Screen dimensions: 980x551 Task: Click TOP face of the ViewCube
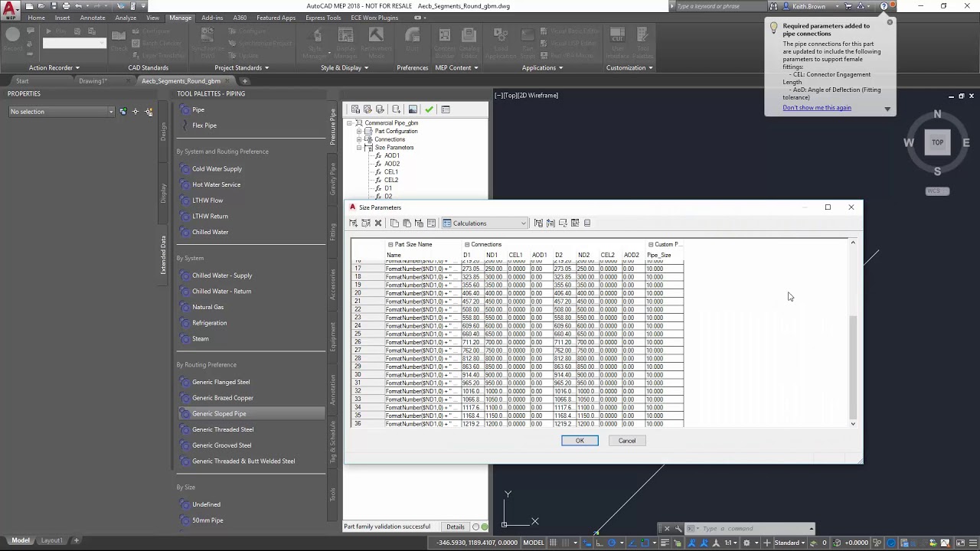point(937,142)
